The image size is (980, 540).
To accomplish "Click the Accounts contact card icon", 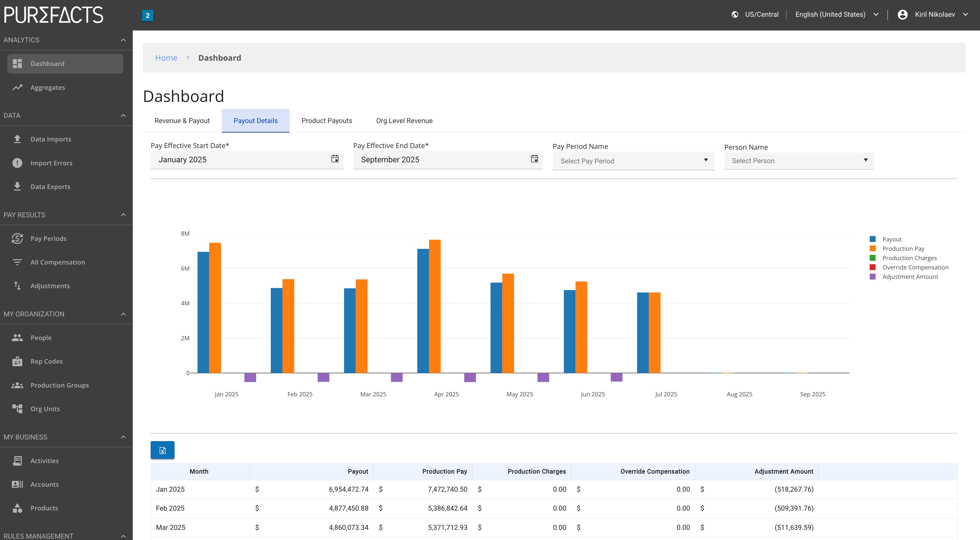I will tap(17, 484).
